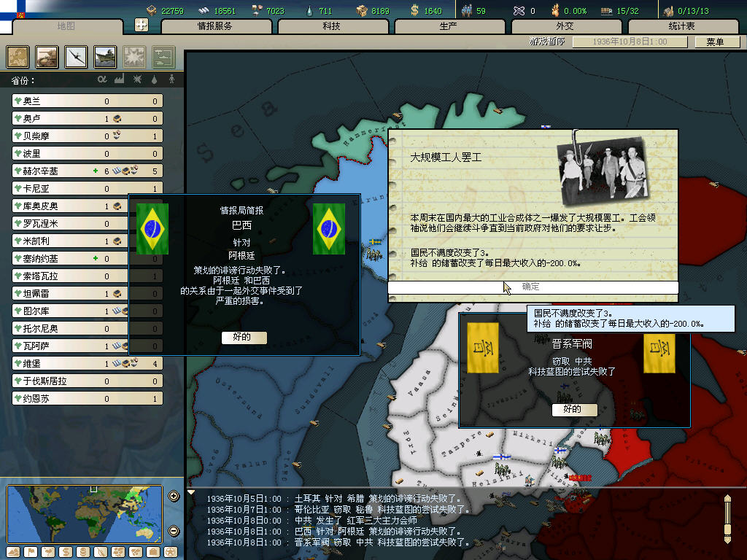Sort provinces by the starburst icon
Screen dimensions: 747x560
coord(137,79)
